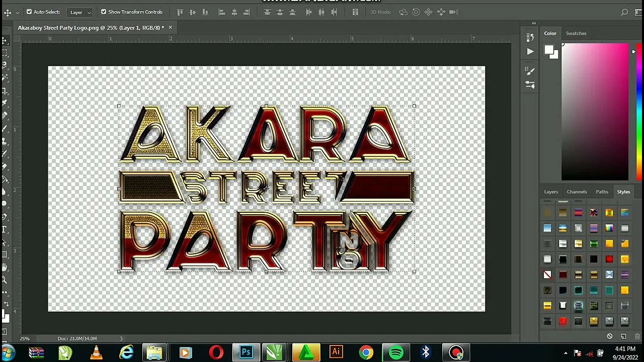Align bottom edges of layers
The height and width of the screenshot is (362, 644).
(205, 12)
